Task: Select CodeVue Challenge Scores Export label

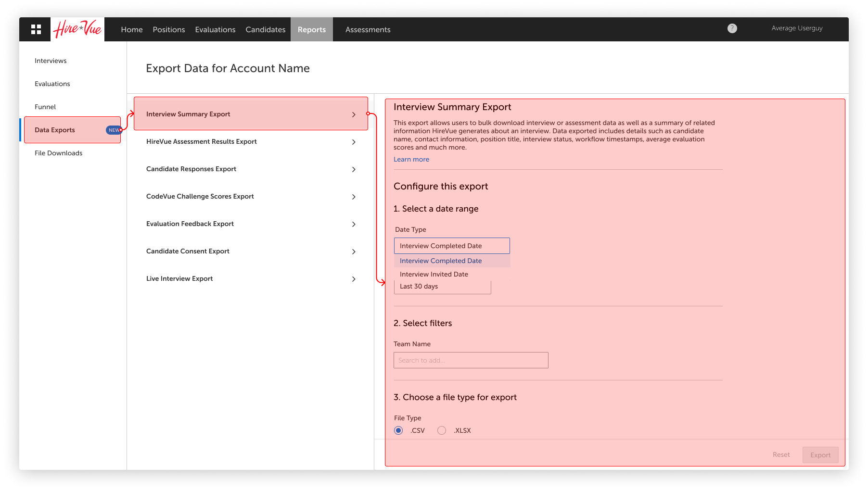Action: (x=200, y=196)
